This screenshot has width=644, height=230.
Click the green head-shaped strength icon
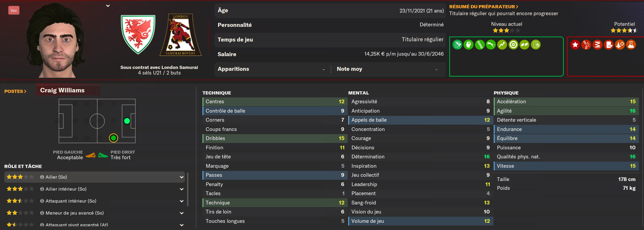pos(468,45)
